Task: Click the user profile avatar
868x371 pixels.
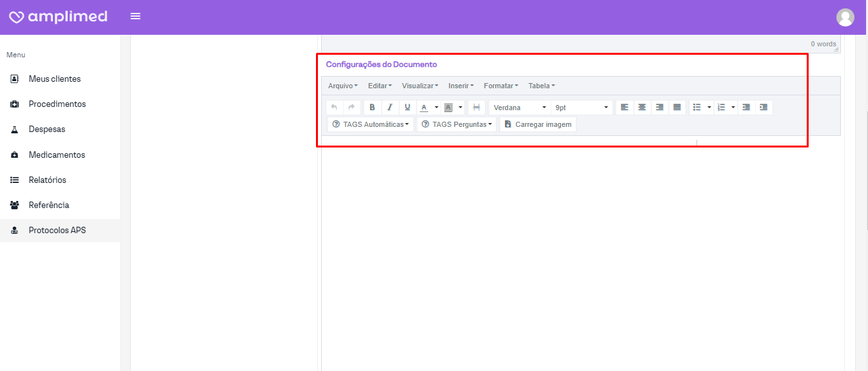Action: pos(845,17)
